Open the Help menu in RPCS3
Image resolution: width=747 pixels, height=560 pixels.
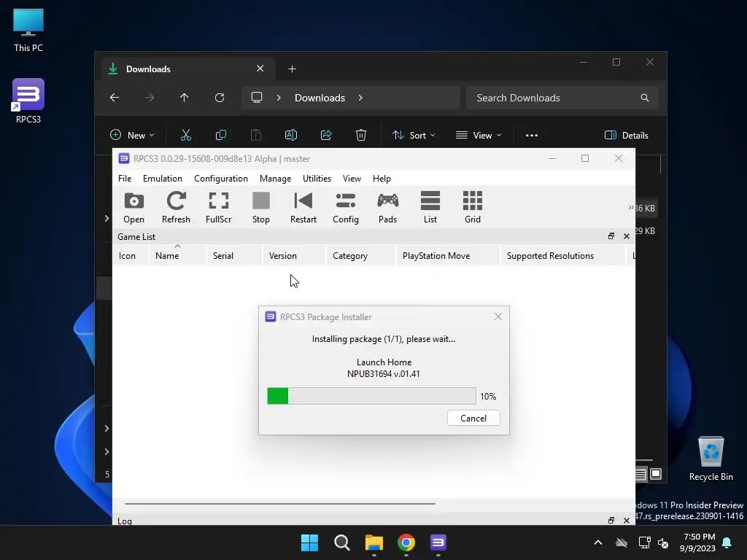382,179
